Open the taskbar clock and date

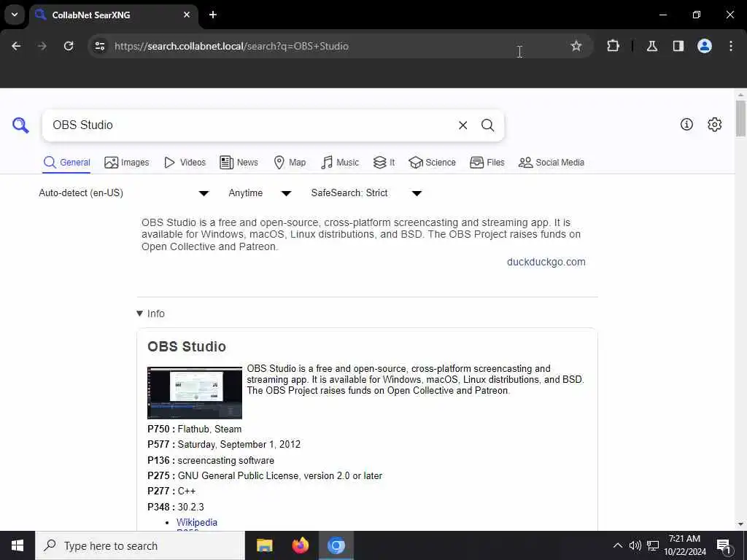(x=684, y=545)
